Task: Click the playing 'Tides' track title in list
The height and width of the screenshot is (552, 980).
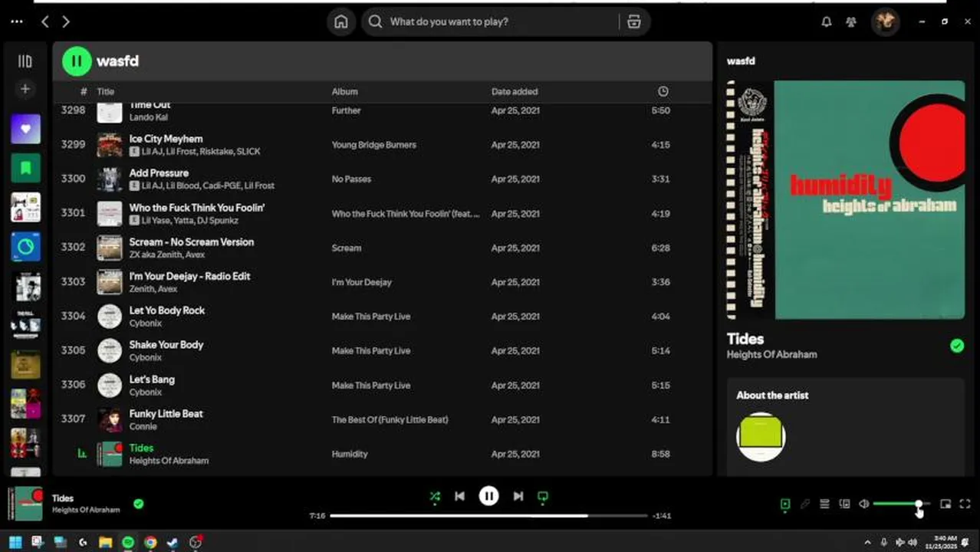Action: point(141,448)
